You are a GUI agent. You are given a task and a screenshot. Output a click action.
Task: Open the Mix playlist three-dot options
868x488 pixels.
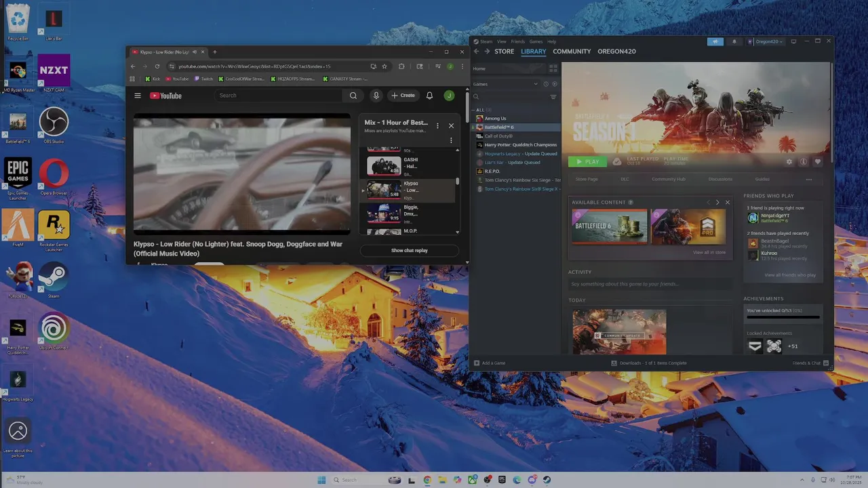pos(437,125)
